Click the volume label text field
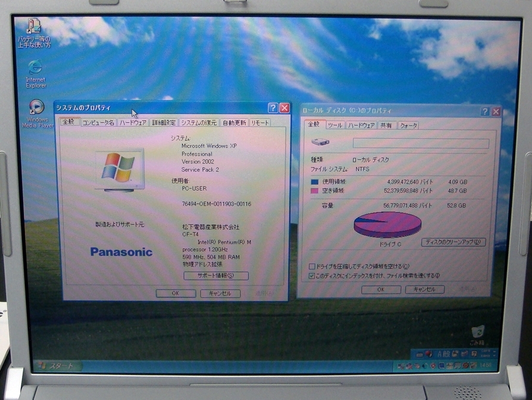This screenshot has width=532, height=400. coord(421,143)
